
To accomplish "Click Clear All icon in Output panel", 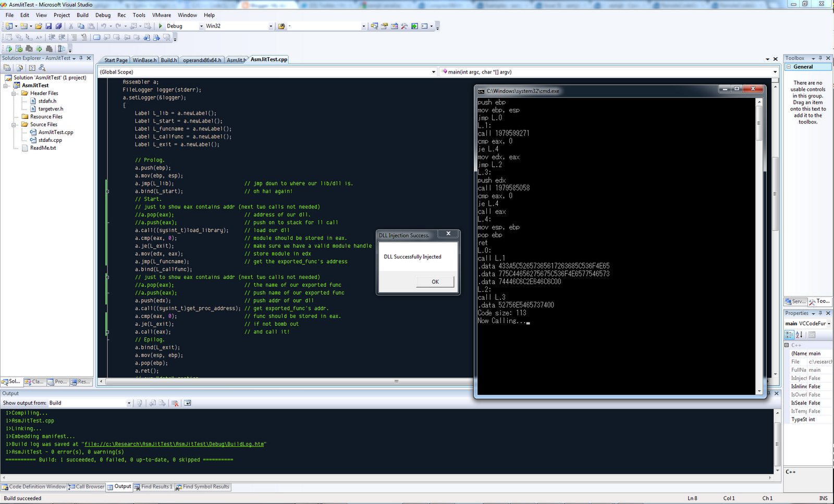I will coord(175,403).
